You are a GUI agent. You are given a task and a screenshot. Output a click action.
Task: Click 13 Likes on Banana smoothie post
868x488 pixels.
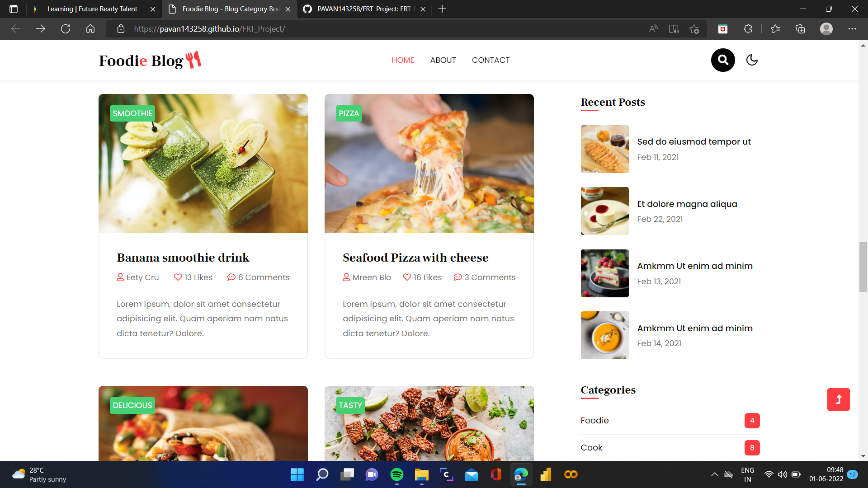coord(193,277)
